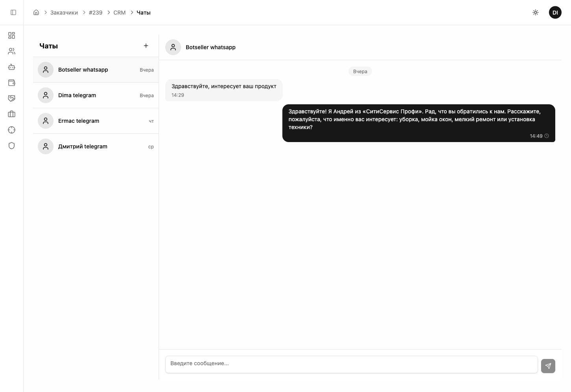Image resolution: width=571 pixels, height=392 pixels.
Task: Collapse the sidebar with panel toggle
Action: 13,12
